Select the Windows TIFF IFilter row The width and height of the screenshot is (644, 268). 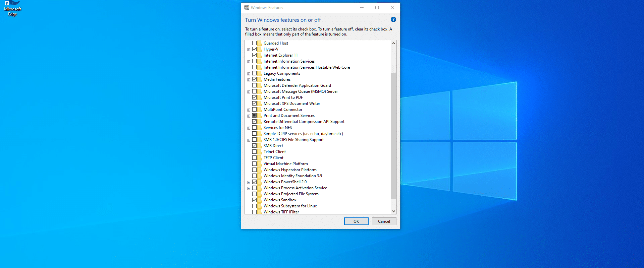[x=281, y=212]
